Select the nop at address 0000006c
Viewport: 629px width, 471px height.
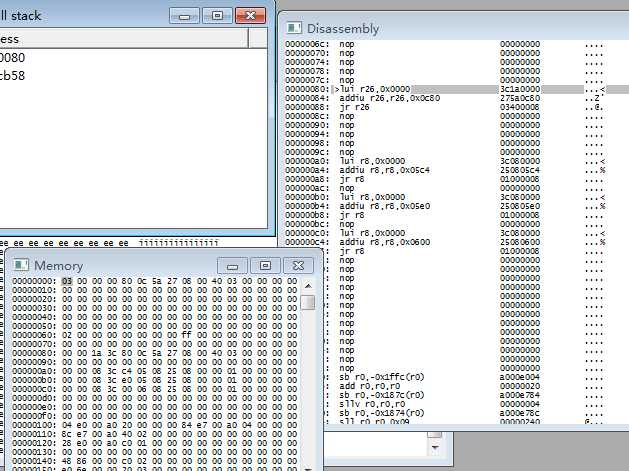pyautogui.click(x=347, y=44)
